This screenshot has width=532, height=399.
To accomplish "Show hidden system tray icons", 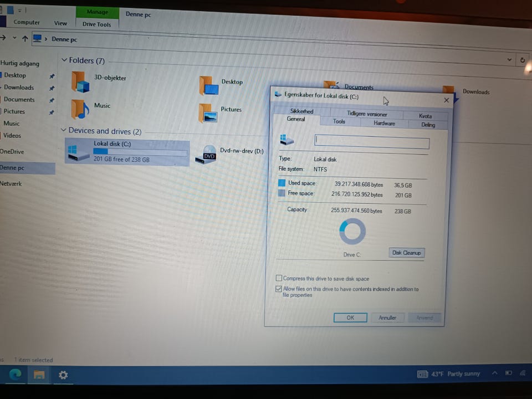I will point(495,373).
